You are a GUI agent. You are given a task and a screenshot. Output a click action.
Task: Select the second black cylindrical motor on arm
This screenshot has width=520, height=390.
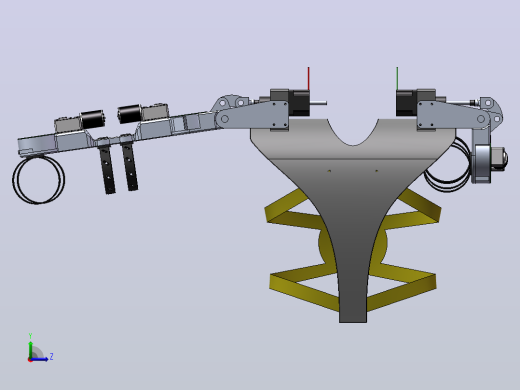[x=130, y=114]
